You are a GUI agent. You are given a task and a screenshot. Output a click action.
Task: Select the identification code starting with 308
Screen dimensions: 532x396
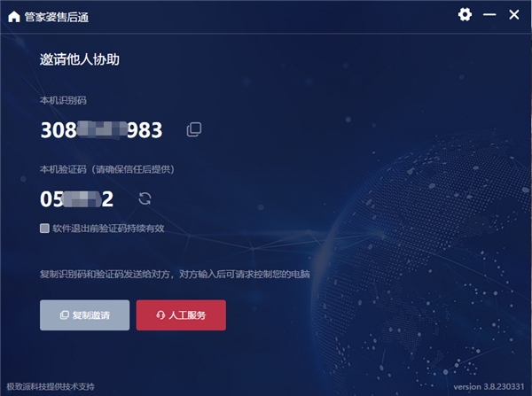coord(101,130)
